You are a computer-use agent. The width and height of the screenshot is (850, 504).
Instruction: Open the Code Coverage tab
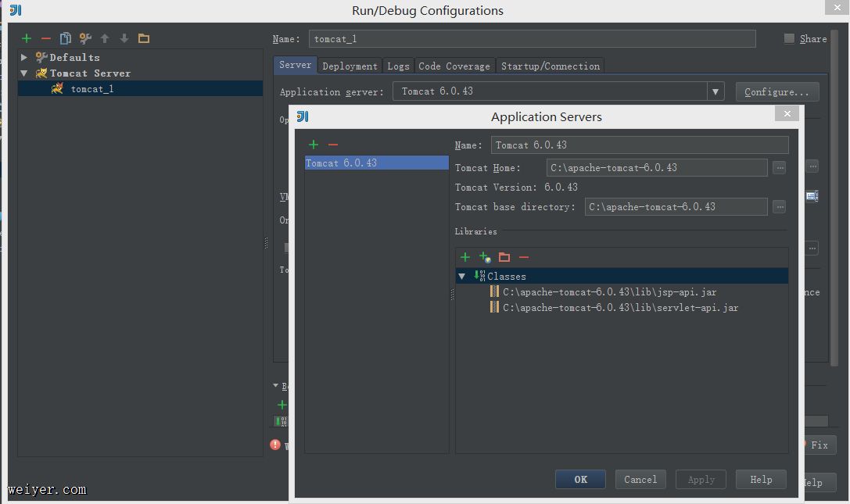point(454,66)
